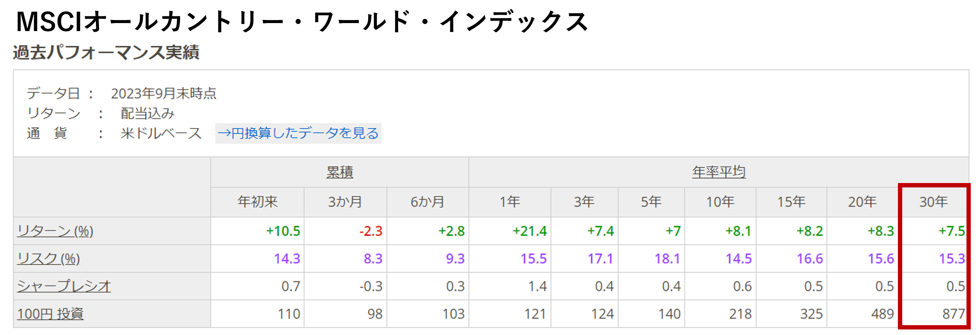Click the 1-year Sharpe ratio 1.4
Screen dimensions: 980x335
point(538,286)
